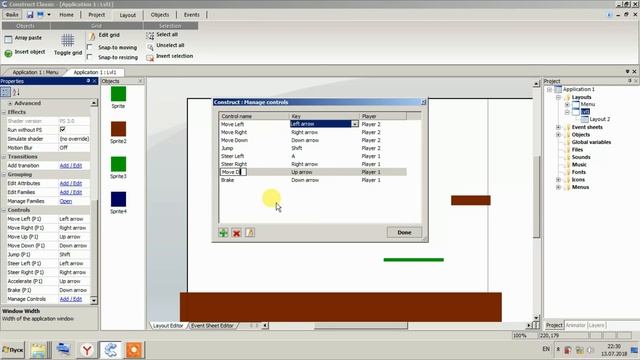This screenshot has height=360, width=640.
Task: Collapse the Effects properties section
Action: pos(4,112)
